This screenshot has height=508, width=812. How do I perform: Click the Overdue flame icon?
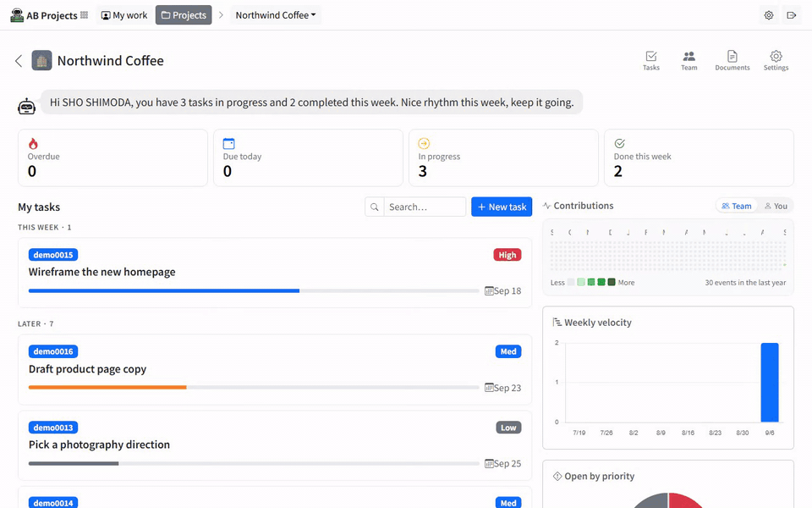pyautogui.click(x=33, y=144)
